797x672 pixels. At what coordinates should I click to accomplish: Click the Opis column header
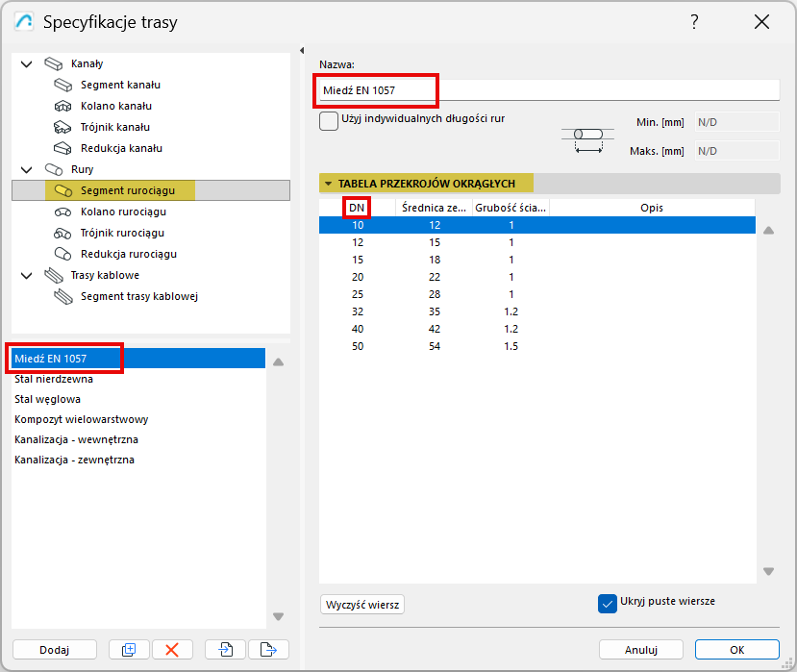pyautogui.click(x=652, y=208)
